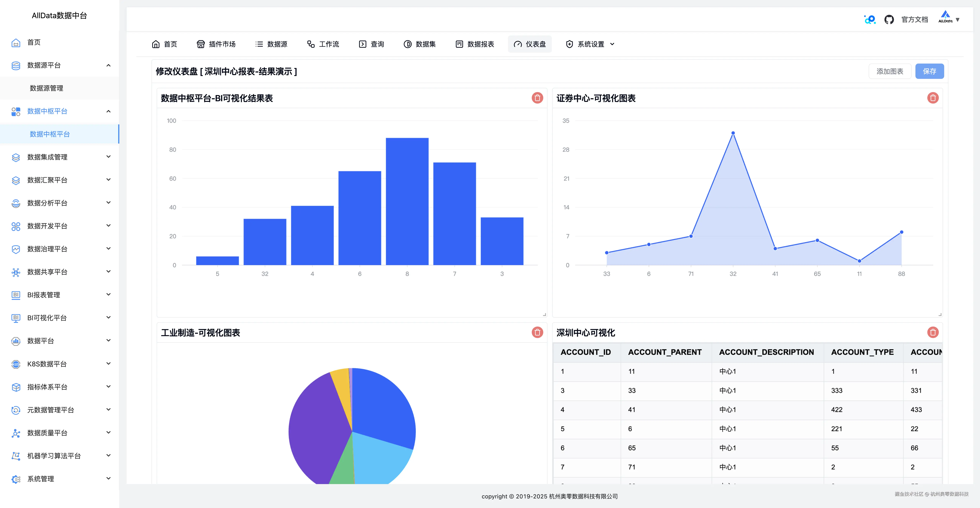Click the GitHub icon in header
Viewport: 980px width, 508px height.
pos(889,19)
